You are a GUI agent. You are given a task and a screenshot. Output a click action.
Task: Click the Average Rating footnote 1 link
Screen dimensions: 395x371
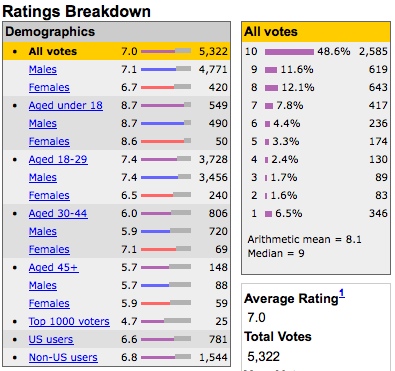(x=342, y=294)
